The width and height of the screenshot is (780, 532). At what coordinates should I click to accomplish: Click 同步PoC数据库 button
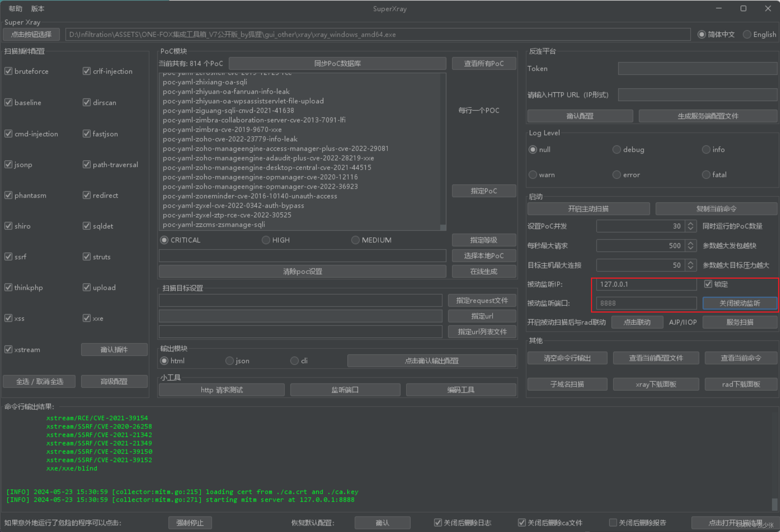[x=337, y=63]
